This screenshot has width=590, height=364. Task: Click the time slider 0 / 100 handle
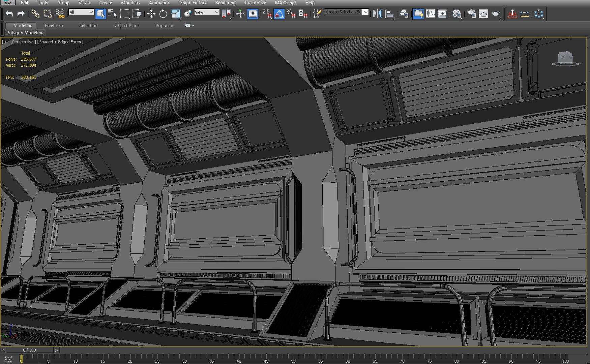[x=29, y=350]
